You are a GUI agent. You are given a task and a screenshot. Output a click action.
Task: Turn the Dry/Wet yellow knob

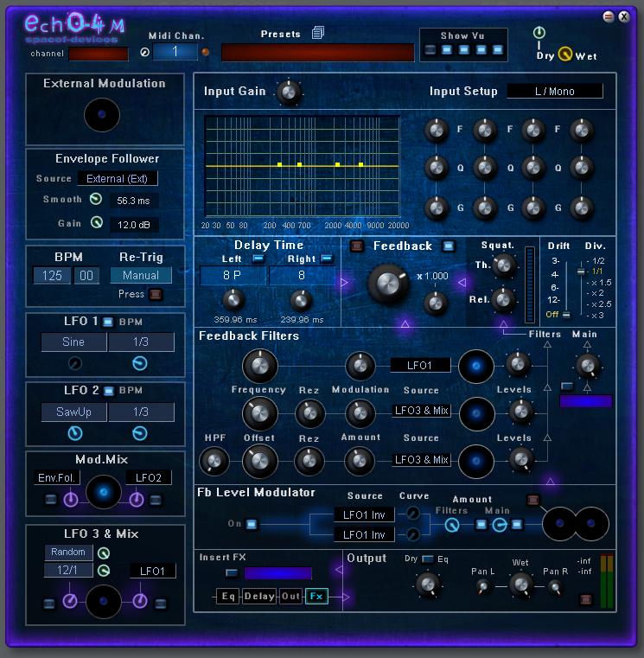click(x=565, y=54)
